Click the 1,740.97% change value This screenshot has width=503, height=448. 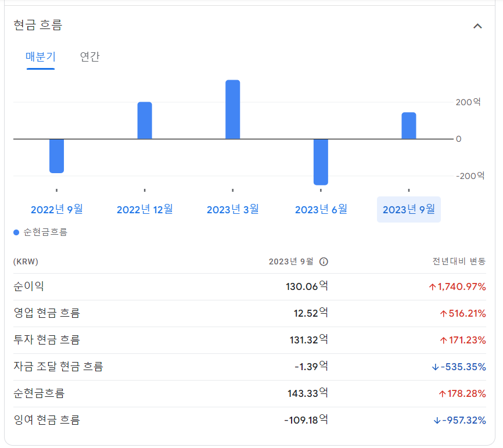(457, 286)
